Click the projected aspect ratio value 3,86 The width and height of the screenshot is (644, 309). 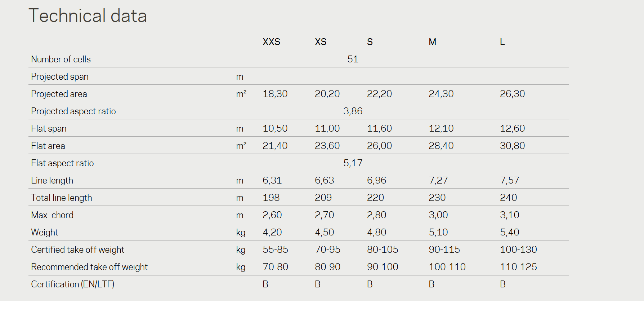[353, 111]
